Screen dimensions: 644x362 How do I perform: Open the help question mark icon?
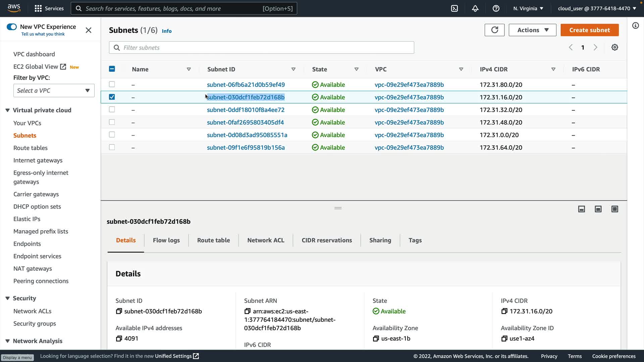pyautogui.click(x=496, y=8)
